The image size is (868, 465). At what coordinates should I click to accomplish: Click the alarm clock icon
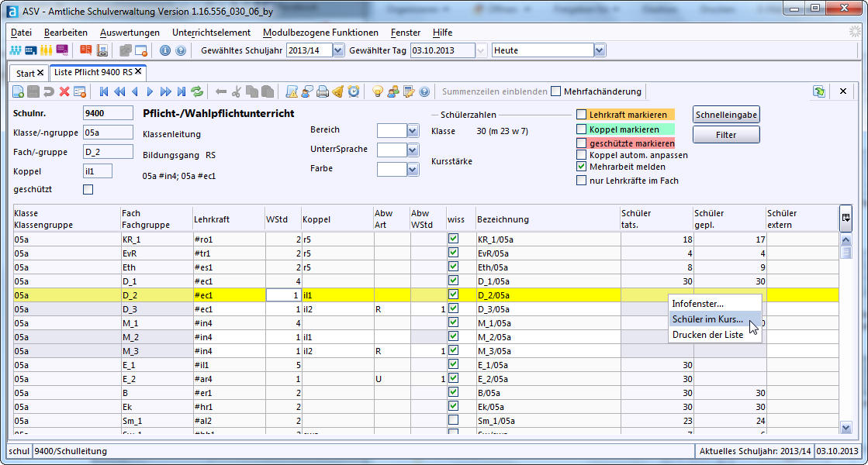pyautogui.click(x=353, y=91)
